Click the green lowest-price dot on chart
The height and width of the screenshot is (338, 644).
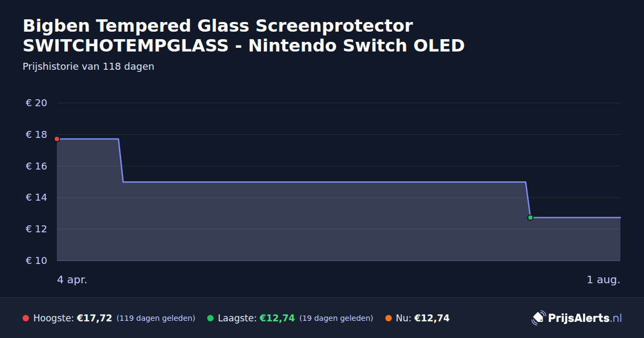530,218
